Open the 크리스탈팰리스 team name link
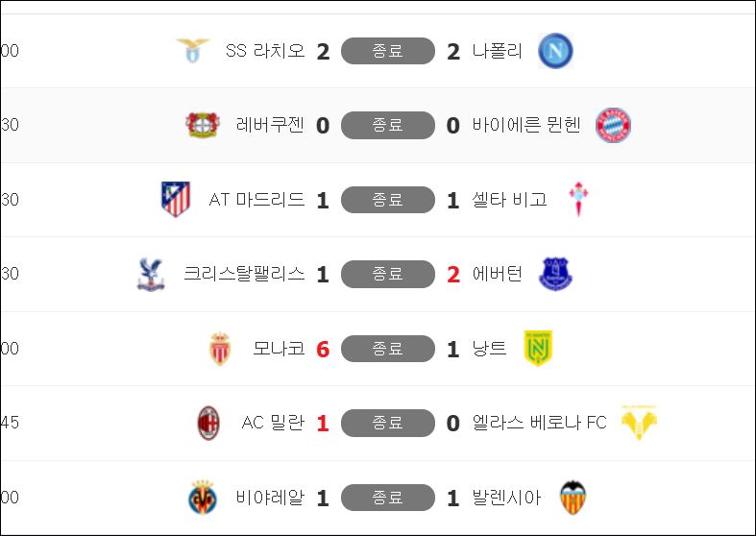 pos(244,274)
